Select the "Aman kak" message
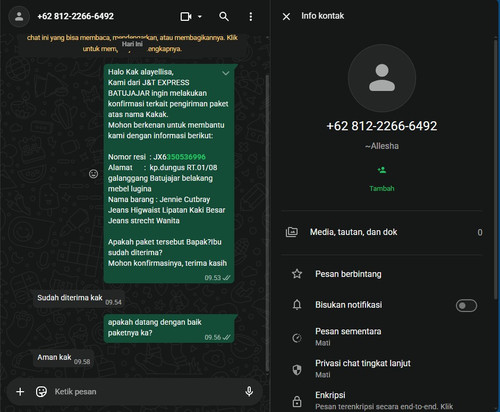This screenshot has height=412, width=500. (63, 358)
